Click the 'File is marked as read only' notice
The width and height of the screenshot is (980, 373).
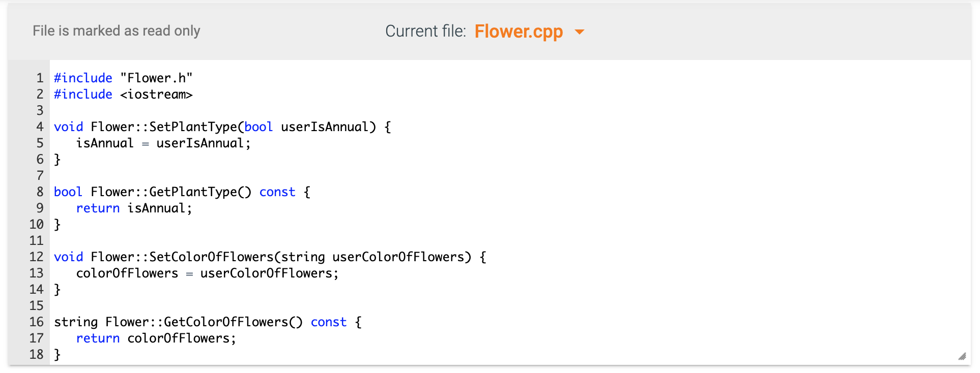(116, 30)
